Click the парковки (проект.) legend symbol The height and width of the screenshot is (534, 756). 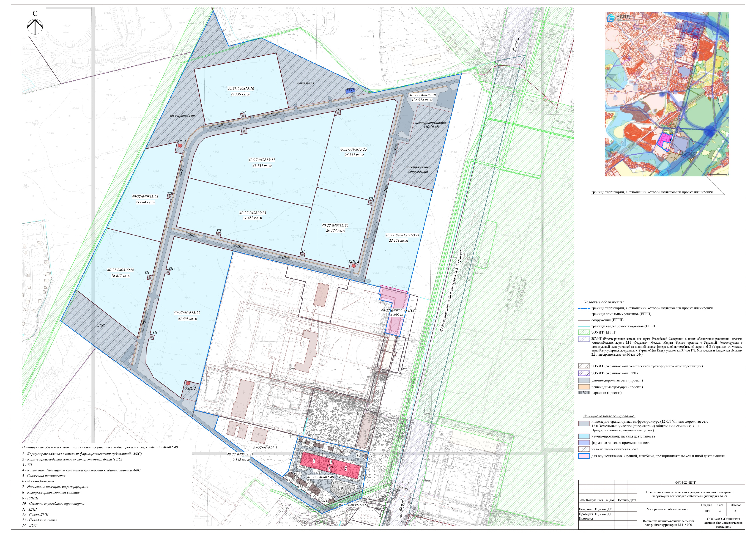click(584, 393)
